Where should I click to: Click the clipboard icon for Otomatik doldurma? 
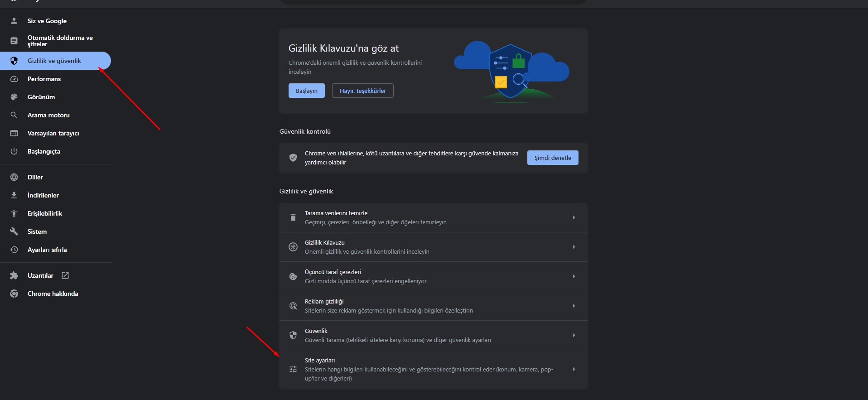click(x=14, y=41)
